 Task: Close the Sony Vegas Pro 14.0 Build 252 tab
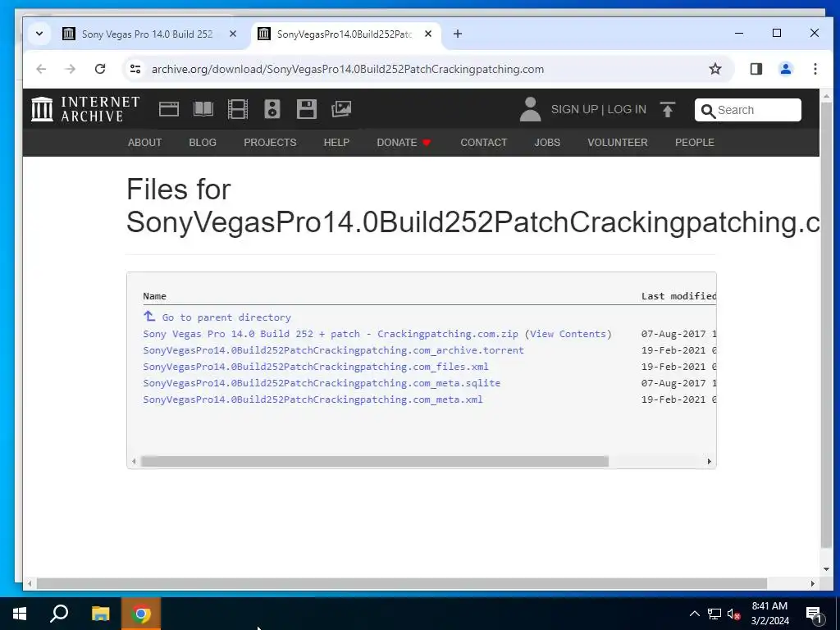click(x=232, y=34)
